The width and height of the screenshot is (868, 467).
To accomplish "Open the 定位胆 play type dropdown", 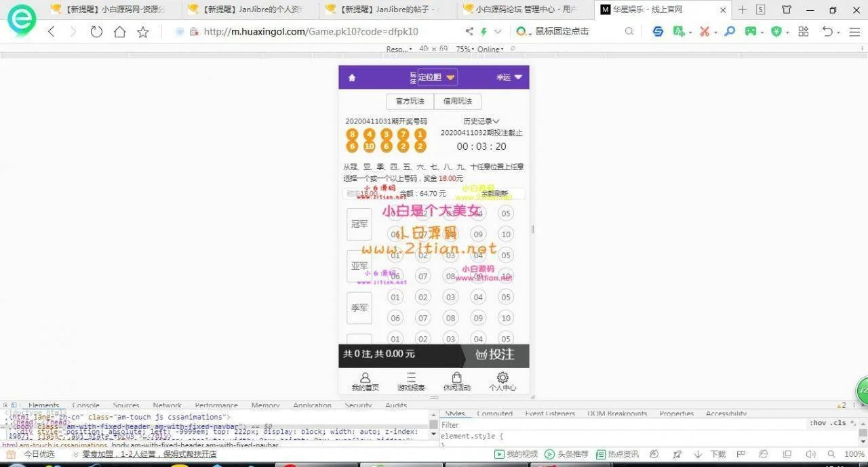I will [x=437, y=77].
